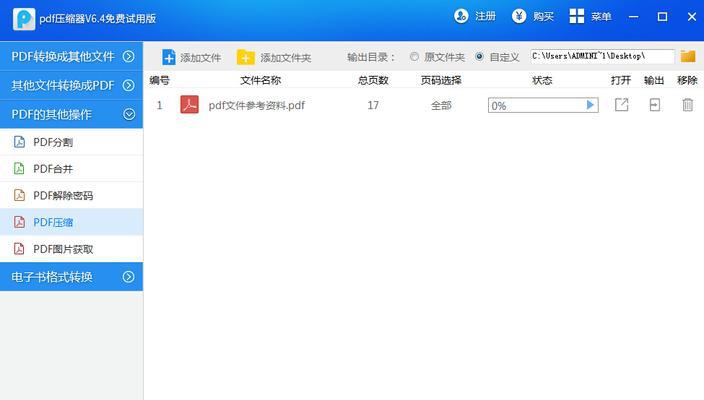704x400 pixels.
Task: Collapse the PDF的其他操作 section arrow
Action: (x=129, y=114)
